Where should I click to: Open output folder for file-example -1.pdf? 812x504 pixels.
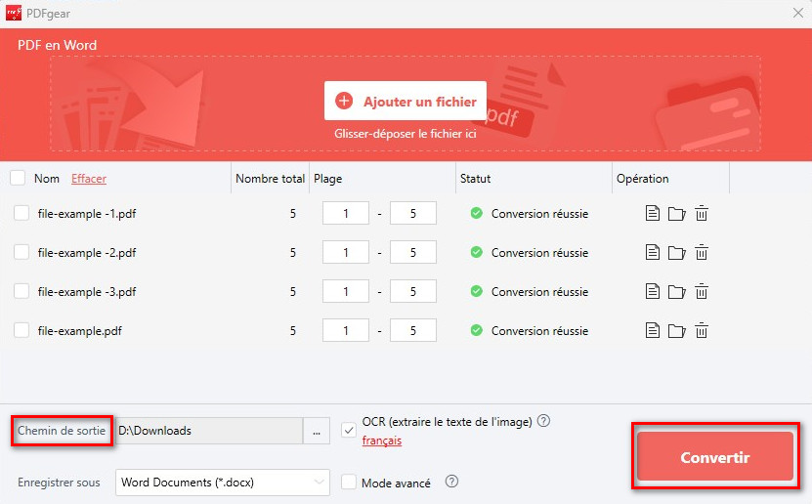pyautogui.click(x=676, y=213)
